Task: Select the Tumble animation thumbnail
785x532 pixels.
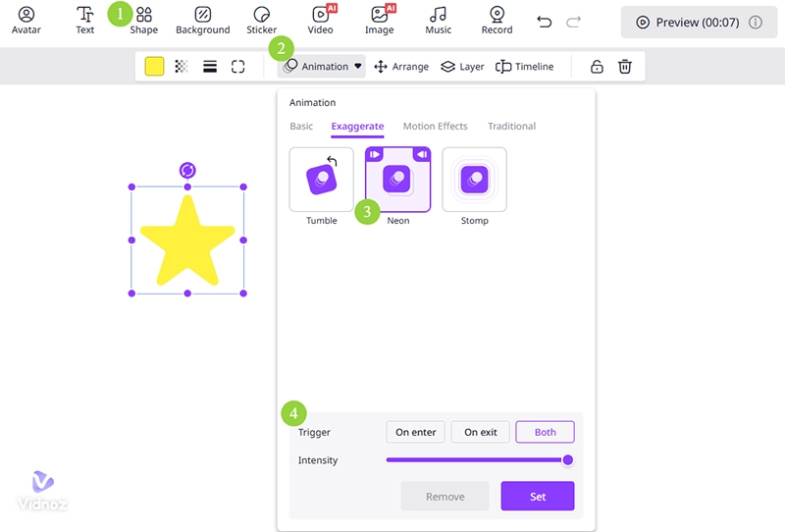Action: (x=321, y=180)
